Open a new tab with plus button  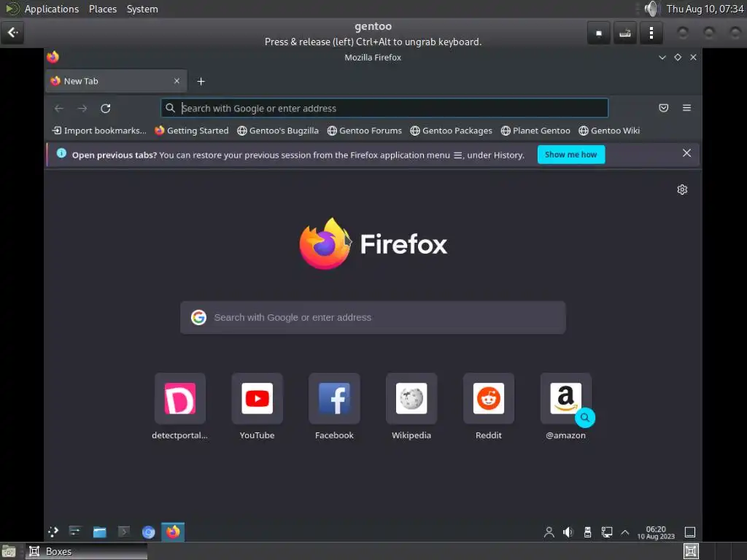tap(201, 82)
